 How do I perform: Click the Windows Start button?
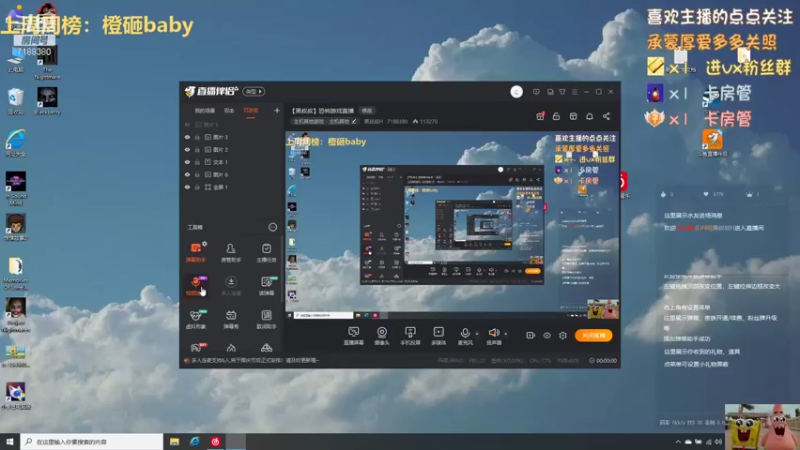pyautogui.click(x=10, y=442)
